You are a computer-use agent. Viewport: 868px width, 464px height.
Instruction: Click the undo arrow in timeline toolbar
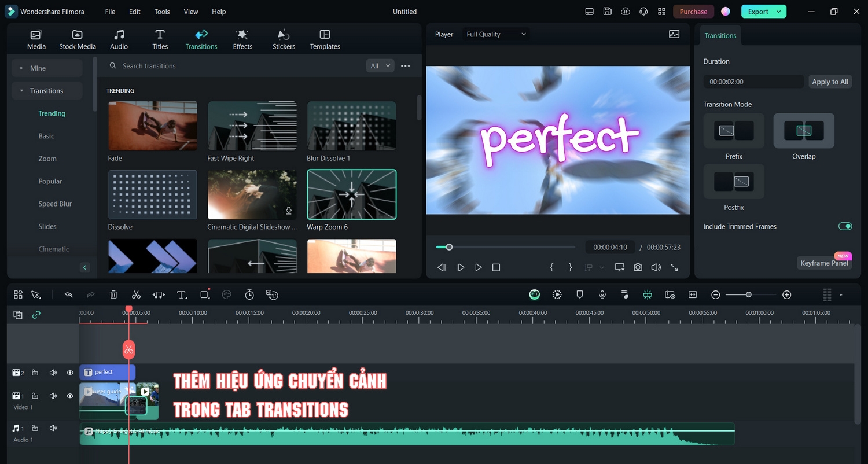(68, 295)
